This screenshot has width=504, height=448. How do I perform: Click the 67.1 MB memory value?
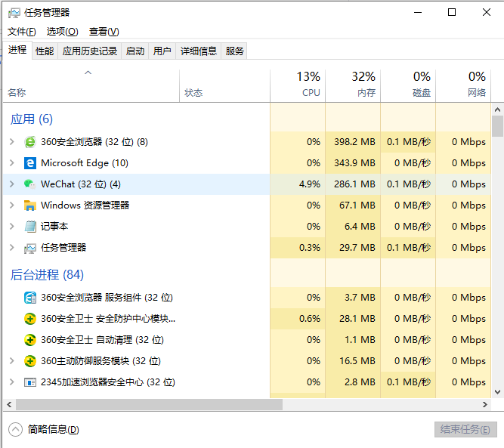point(357,205)
